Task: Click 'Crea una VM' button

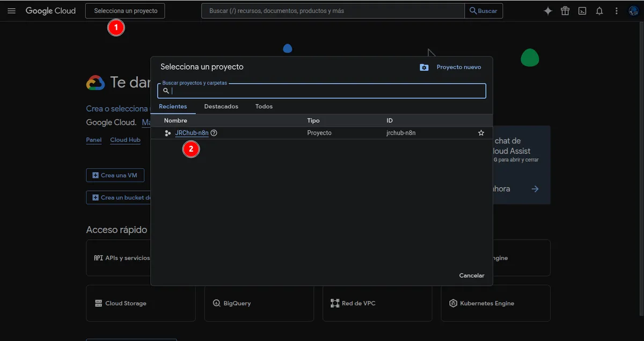Action: pos(115,175)
